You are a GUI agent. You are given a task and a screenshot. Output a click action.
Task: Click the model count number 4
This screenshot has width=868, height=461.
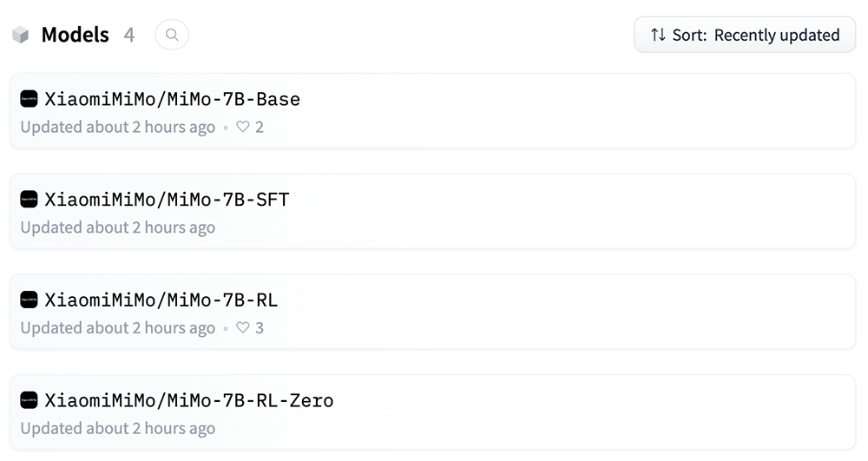[x=129, y=35]
